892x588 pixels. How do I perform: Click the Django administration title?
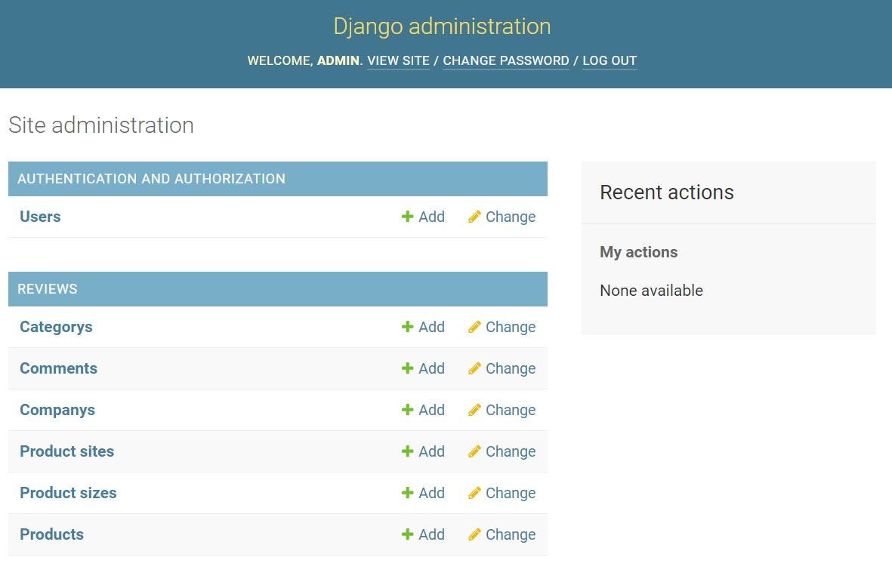coord(442,26)
